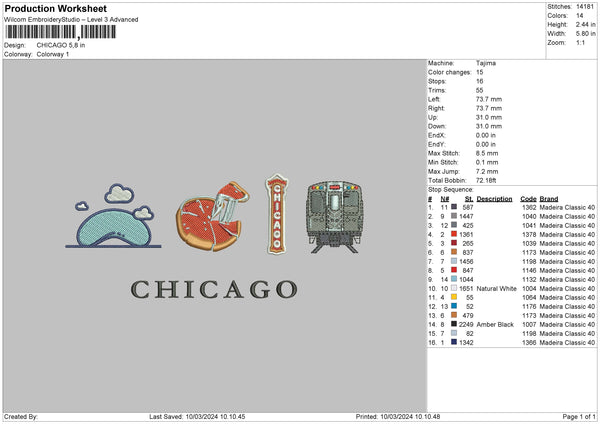Click the Min Stitch value 0.1 mm

pyautogui.click(x=487, y=162)
